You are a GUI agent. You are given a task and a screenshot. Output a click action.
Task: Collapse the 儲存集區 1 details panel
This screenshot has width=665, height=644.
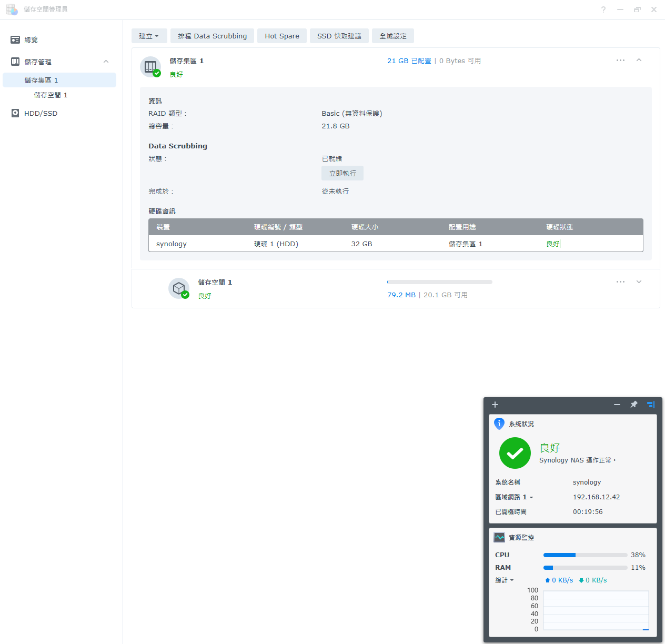click(639, 61)
